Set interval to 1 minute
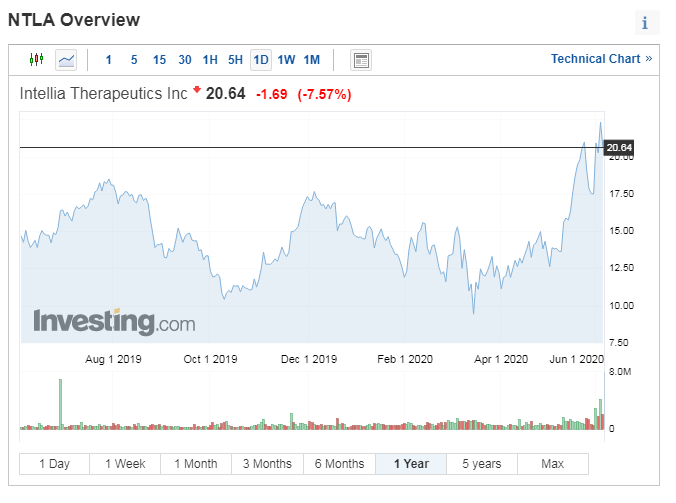Image resolution: width=676 pixels, height=503 pixels. (109, 59)
